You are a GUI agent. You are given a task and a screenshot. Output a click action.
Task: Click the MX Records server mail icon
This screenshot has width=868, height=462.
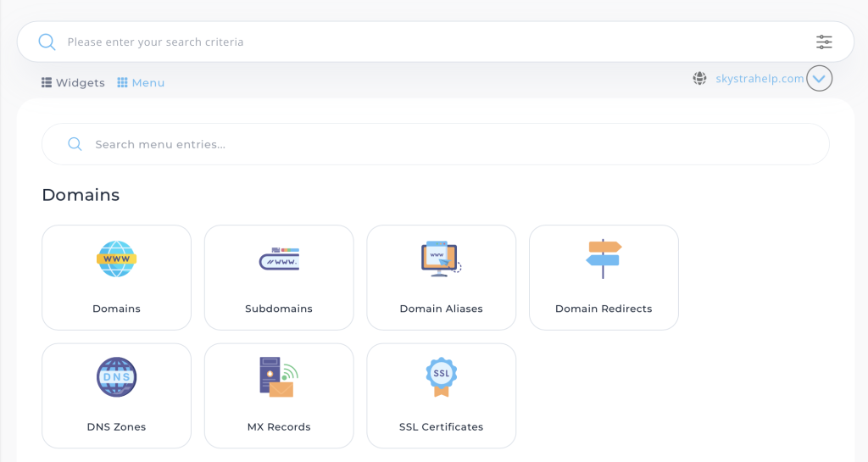279,377
